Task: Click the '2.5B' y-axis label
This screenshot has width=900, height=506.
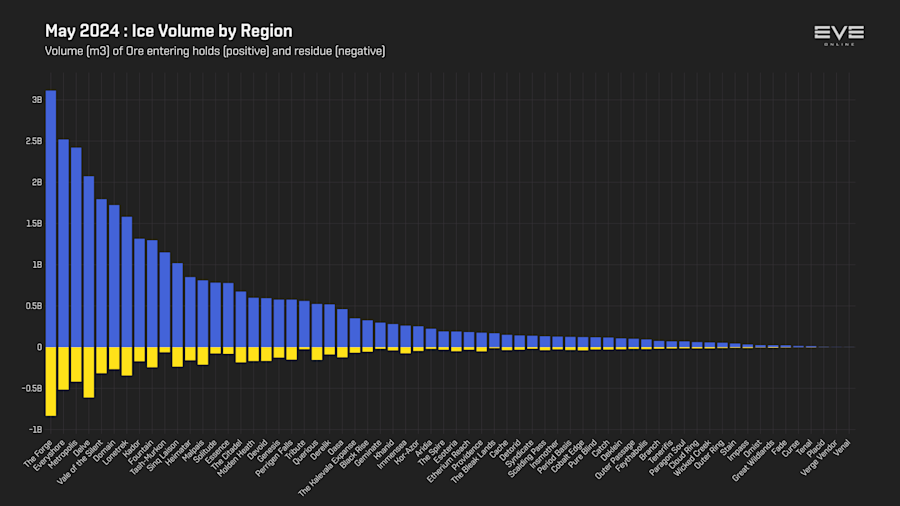Action: pyautogui.click(x=34, y=141)
